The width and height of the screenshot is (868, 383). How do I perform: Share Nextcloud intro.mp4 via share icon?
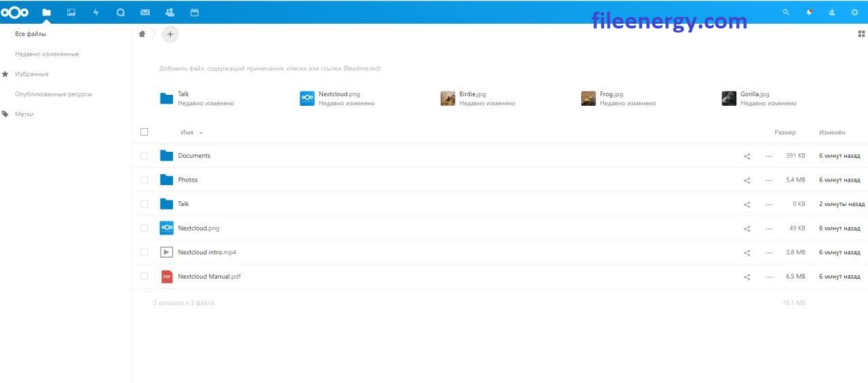(747, 253)
